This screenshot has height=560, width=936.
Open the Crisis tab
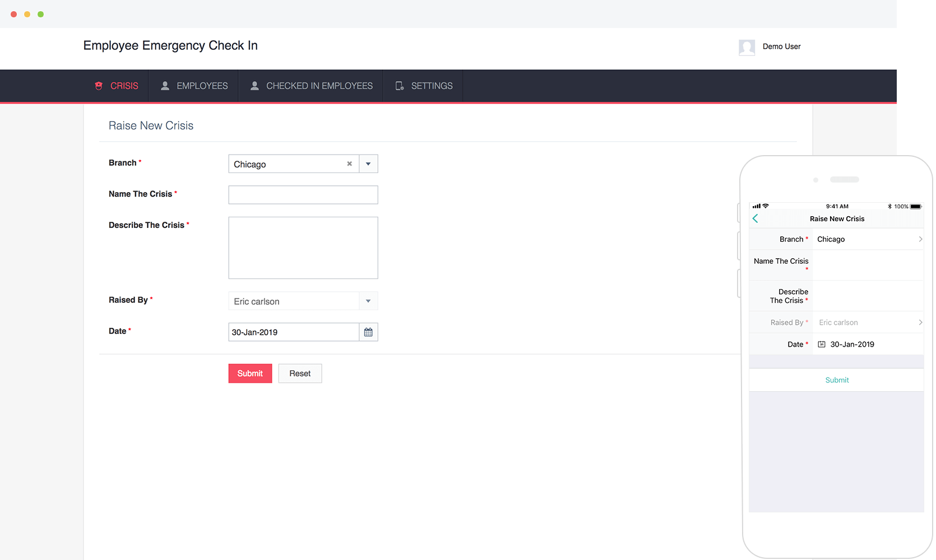(117, 86)
